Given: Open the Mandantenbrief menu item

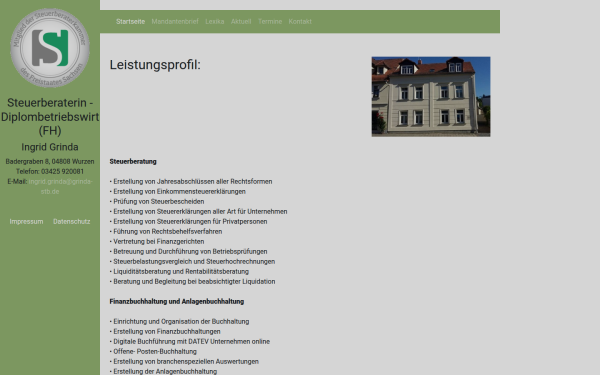Looking at the screenshot, I should [x=175, y=21].
